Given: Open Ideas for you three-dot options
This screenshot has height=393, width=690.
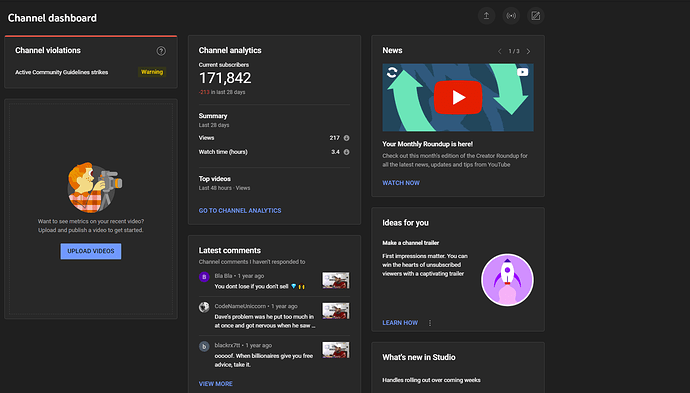Looking at the screenshot, I should pos(430,323).
